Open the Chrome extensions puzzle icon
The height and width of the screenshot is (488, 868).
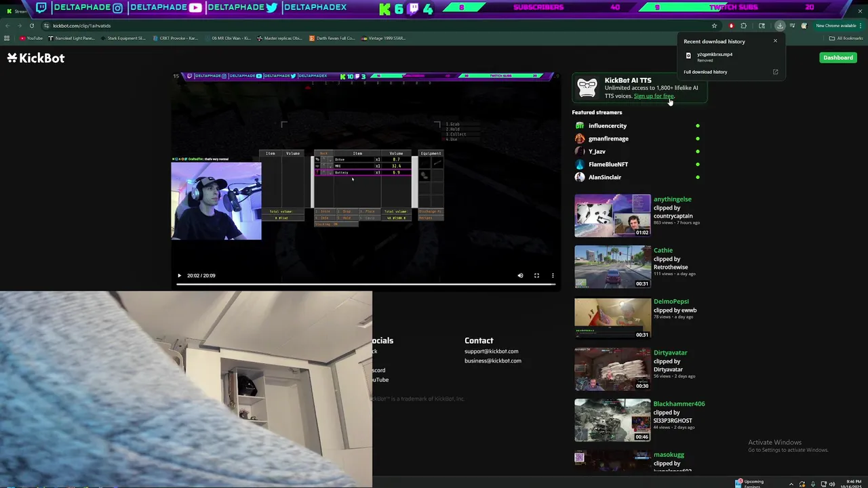coord(744,26)
